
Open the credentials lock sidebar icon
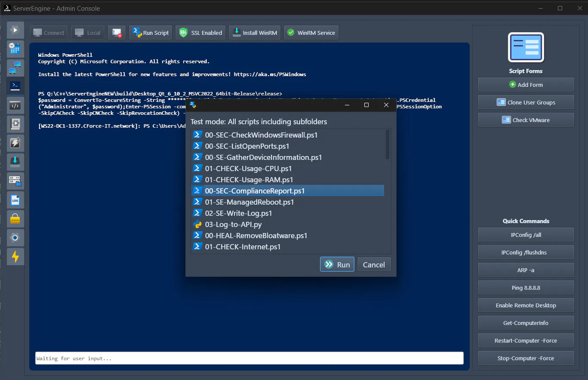coord(15,218)
